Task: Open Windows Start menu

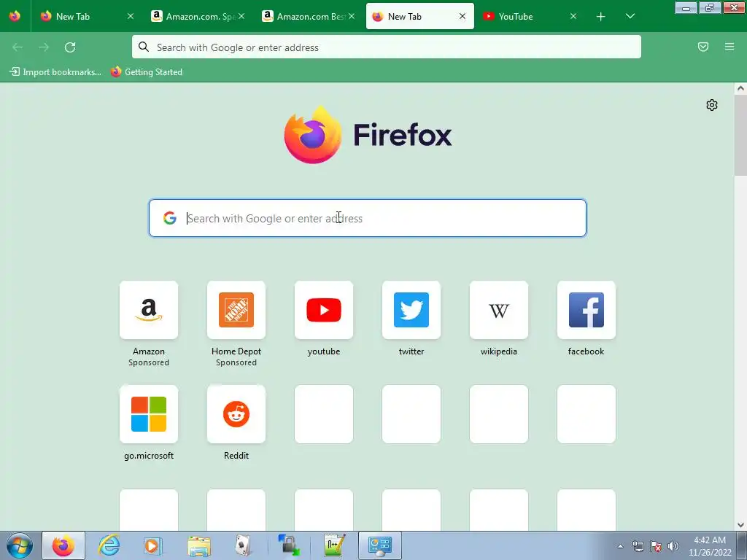Action: click(x=20, y=545)
